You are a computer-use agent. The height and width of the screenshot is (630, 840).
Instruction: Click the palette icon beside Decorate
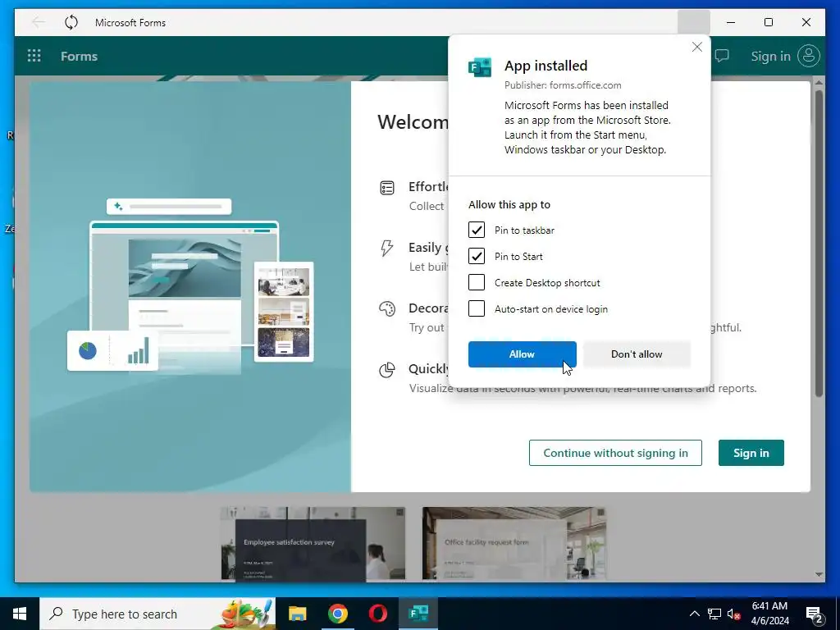(387, 309)
